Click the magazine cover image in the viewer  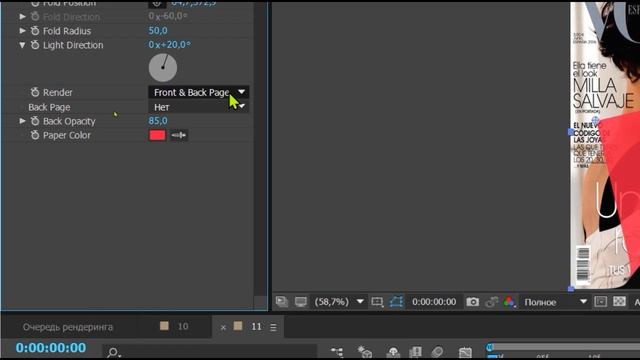(x=605, y=145)
